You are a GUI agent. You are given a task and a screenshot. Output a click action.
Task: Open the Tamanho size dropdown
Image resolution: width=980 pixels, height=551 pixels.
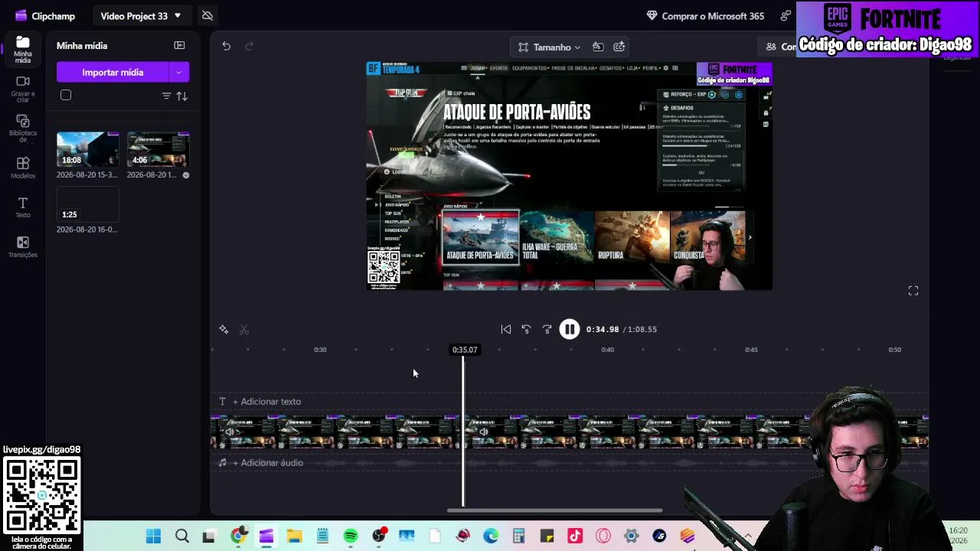point(549,47)
